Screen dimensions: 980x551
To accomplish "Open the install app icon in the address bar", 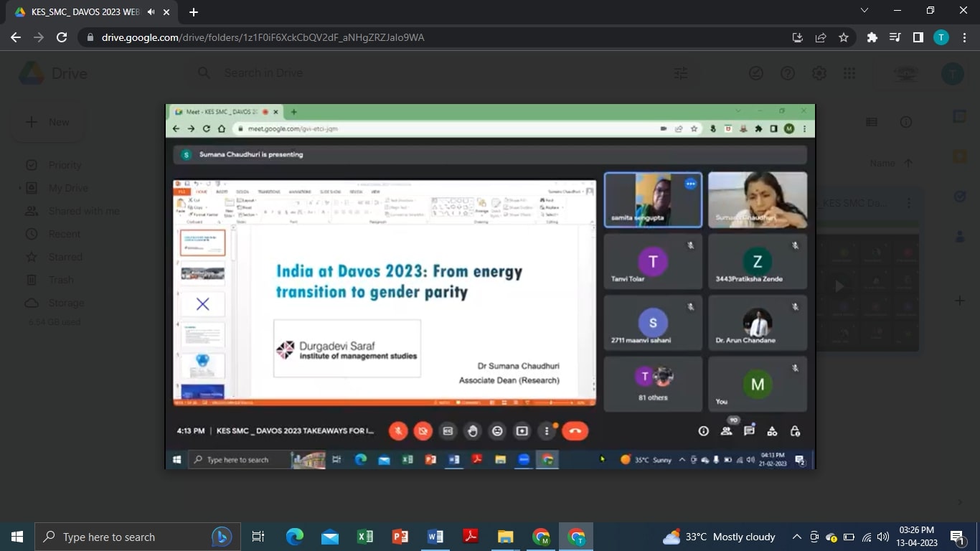I will click(797, 37).
